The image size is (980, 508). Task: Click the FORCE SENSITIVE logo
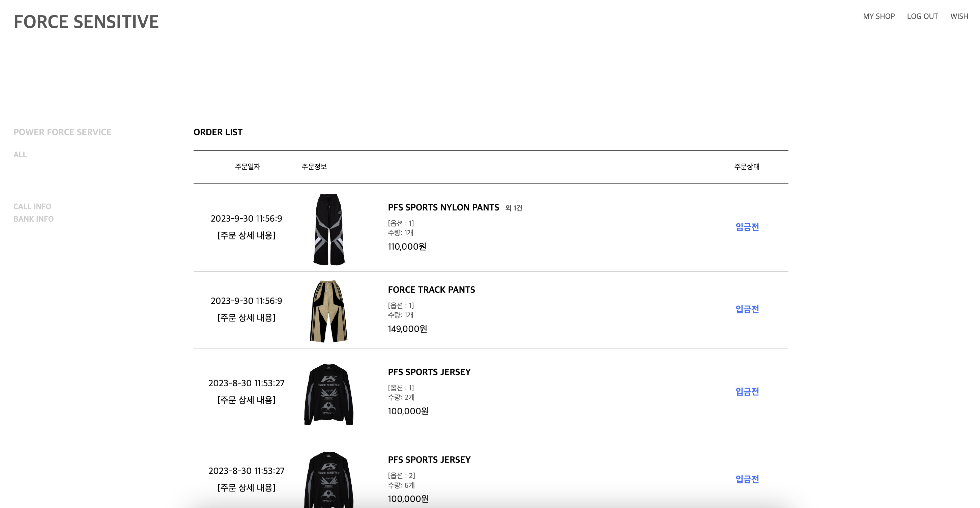(86, 22)
